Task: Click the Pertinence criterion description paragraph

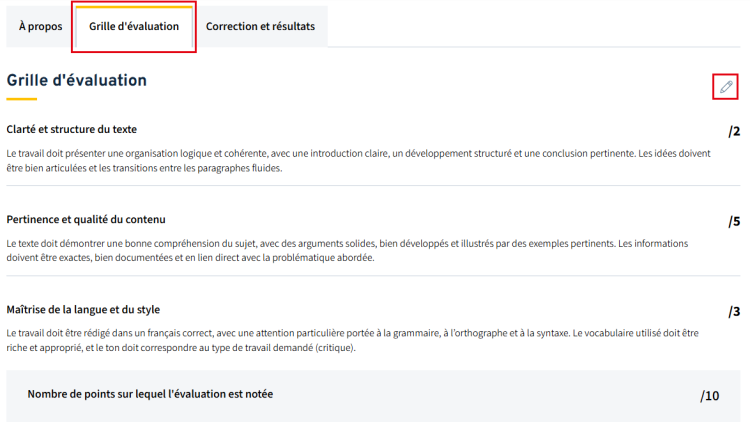Action: [347, 251]
